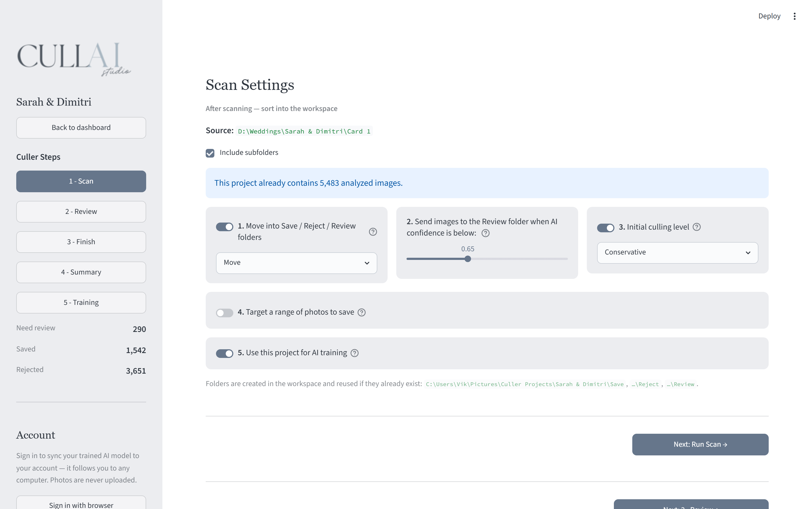Uncheck Include subfolders checkbox
The height and width of the screenshot is (509, 812).
pos(210,153)
